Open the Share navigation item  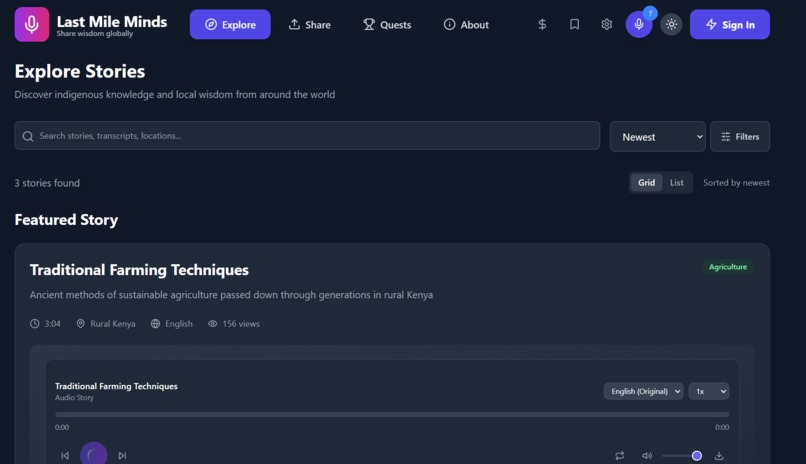(309, 24)
